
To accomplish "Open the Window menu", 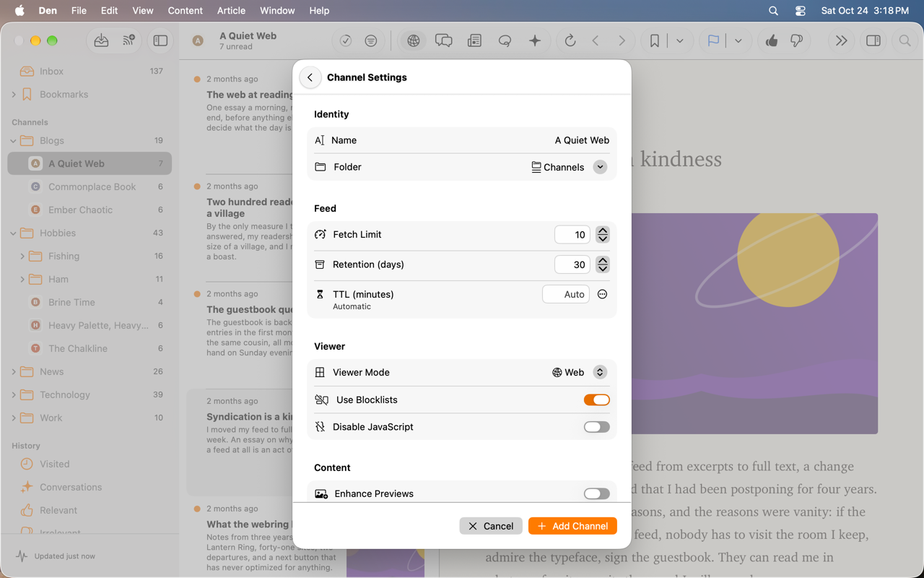I will tap(277, 11).
